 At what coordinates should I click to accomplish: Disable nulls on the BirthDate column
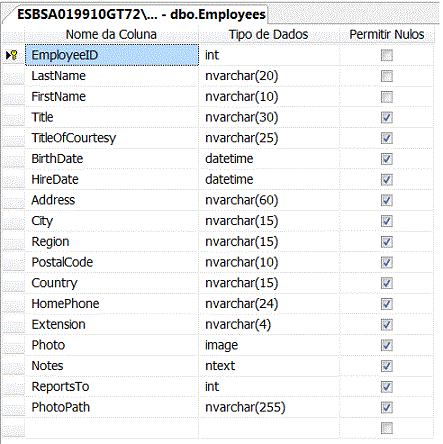click(x=387, y=159)
